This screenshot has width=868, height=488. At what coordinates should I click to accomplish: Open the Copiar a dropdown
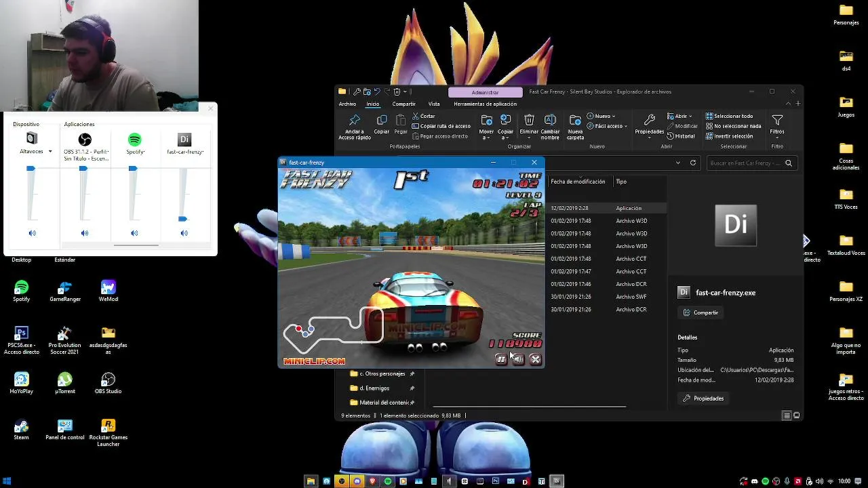505,127
